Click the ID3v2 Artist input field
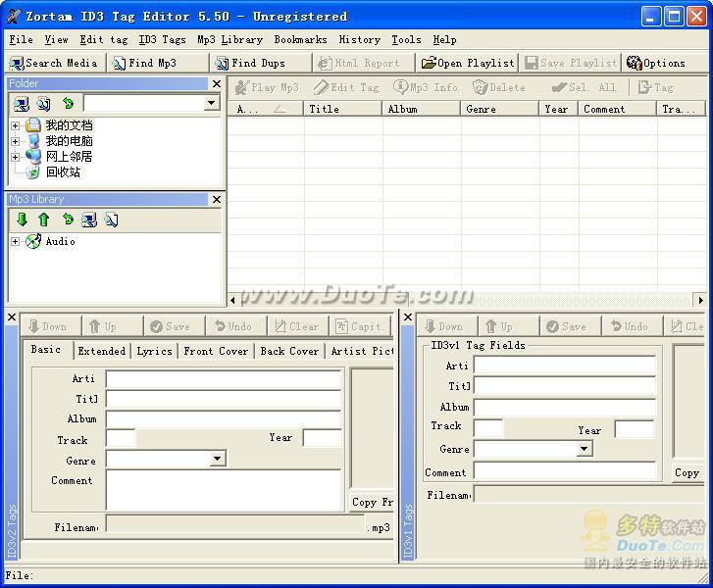 pos(224,379)
